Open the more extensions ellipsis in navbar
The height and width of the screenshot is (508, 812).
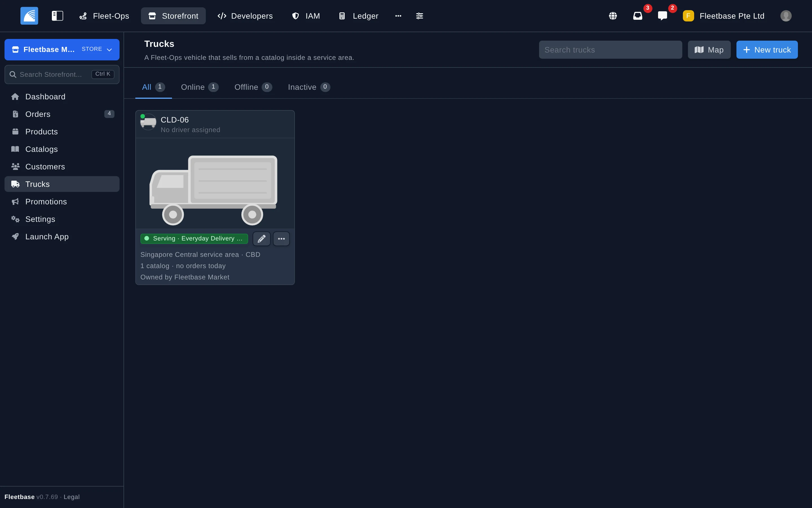coord(398,16)
